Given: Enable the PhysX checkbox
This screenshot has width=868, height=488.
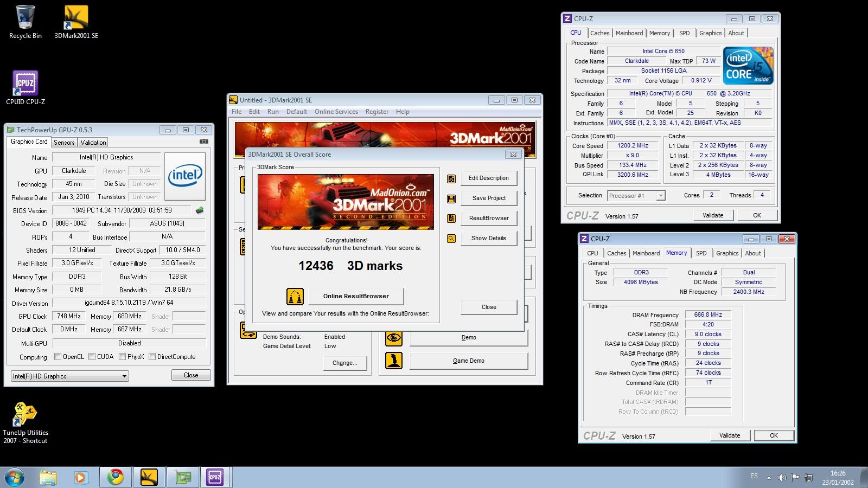Looking at the screenshot, I should 123,357.
